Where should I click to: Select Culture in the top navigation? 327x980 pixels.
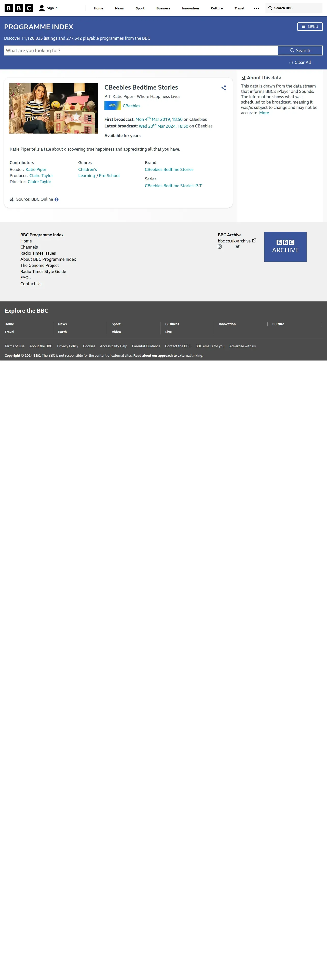(217, 8)
